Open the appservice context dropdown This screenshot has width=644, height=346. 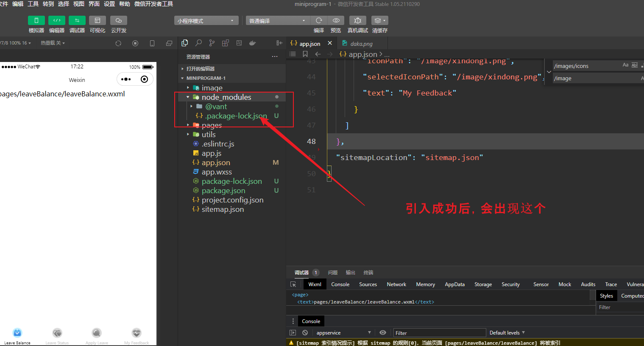(x=344, y=333)
